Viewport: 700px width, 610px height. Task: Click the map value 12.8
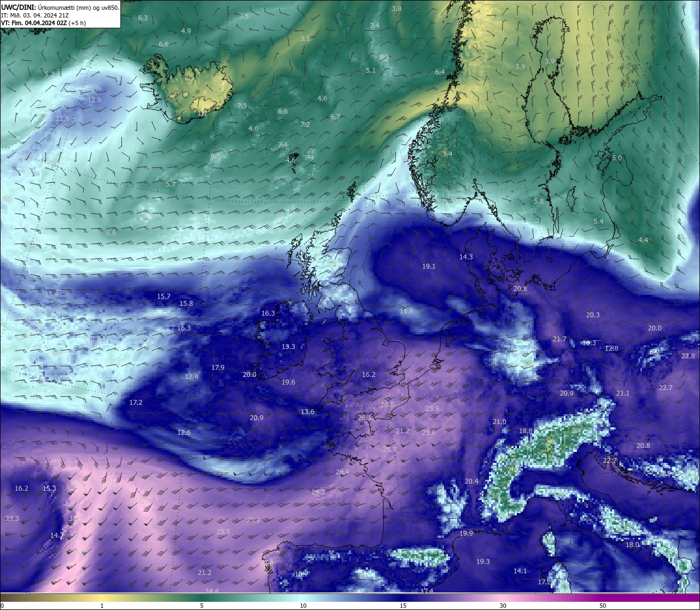pyautogui.click(x=611, y=348)
